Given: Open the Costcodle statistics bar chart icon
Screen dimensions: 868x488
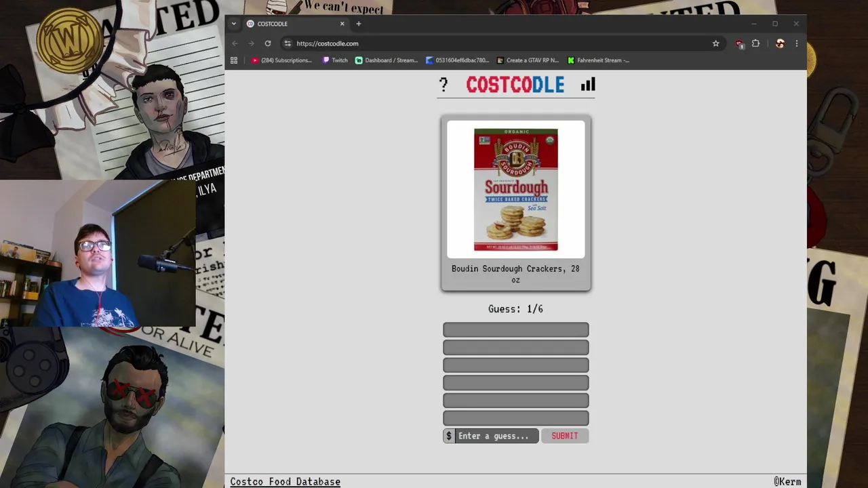Looking at the screenshot, I should coord(588,84).
